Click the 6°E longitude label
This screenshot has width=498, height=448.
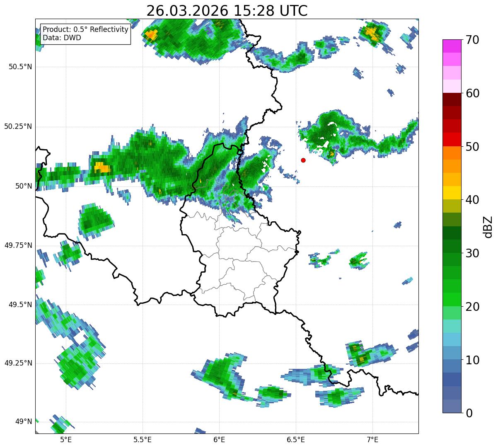(219, 440)
